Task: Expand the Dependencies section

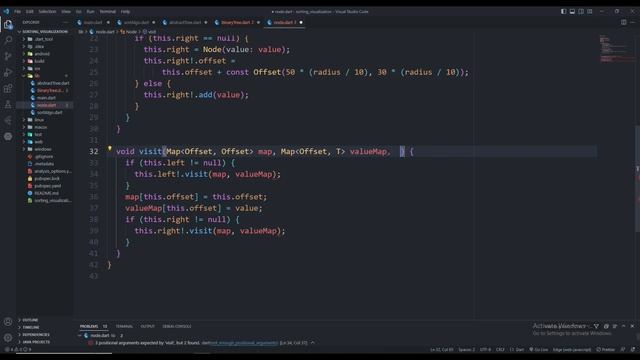Action: coord(45,335)
